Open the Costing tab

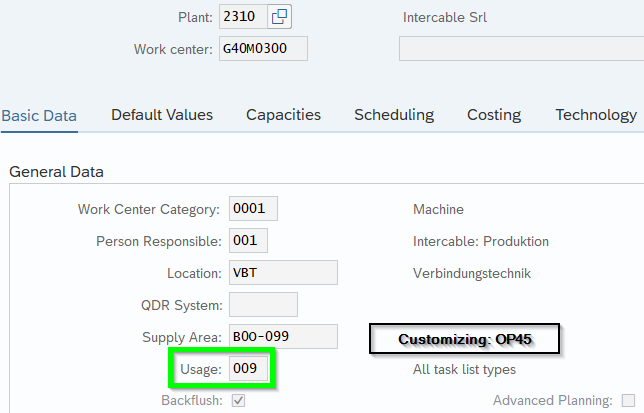493,115
